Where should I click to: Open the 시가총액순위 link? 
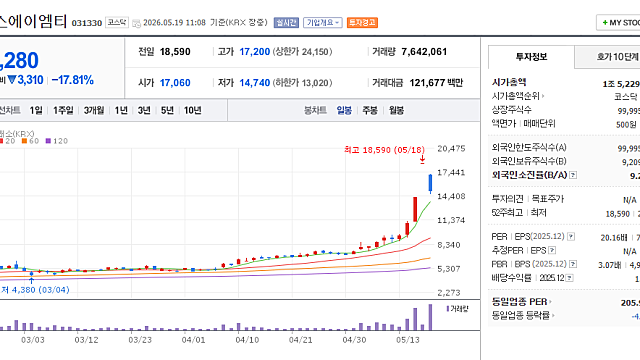pos(516,96)
